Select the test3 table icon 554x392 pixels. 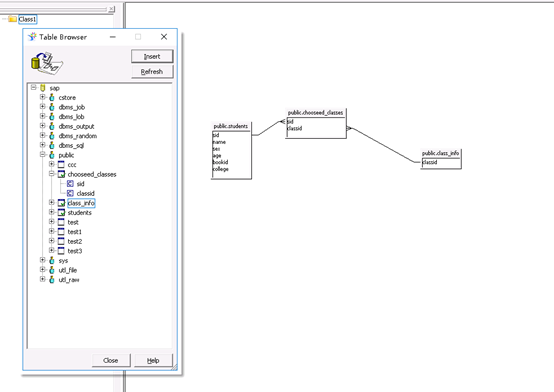pyautogui.click(x=61, y=251)
